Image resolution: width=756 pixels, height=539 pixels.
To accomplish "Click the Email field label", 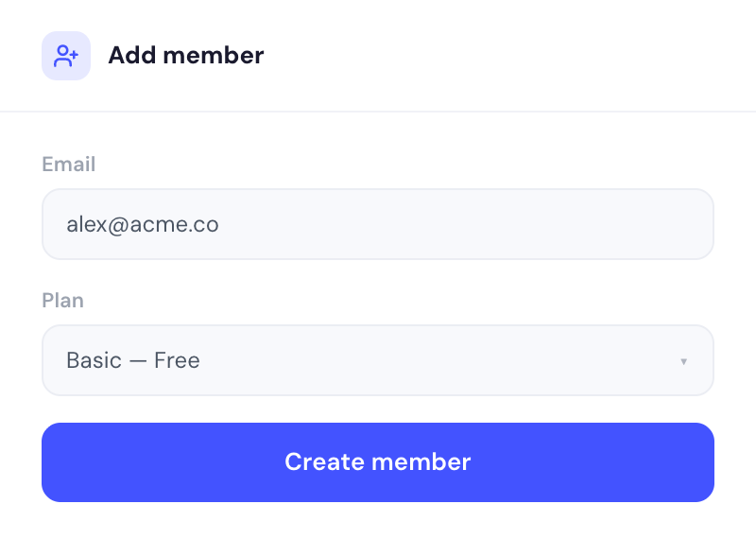I will [x=69, y=165].
